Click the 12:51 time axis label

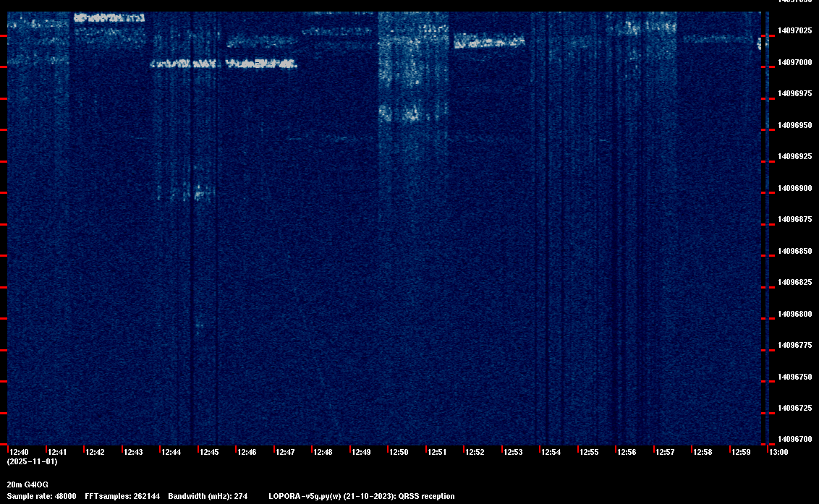tap(437, 452)
